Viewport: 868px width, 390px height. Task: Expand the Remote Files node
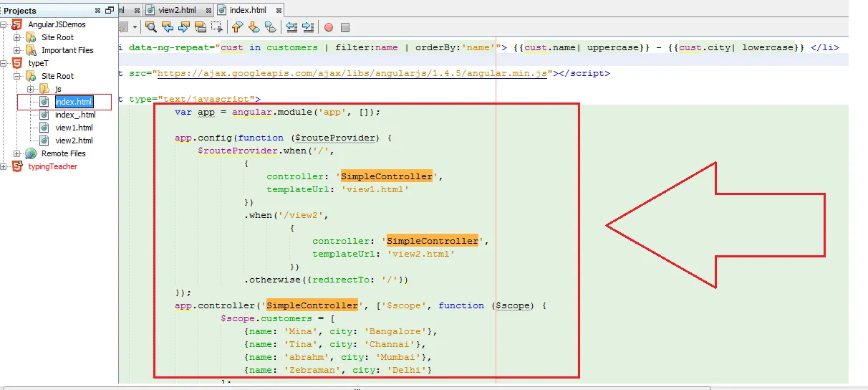coord(17,153)
